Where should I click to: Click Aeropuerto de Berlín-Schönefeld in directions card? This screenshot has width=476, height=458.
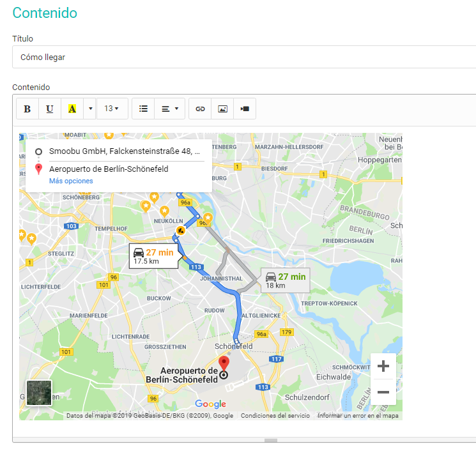109,169
